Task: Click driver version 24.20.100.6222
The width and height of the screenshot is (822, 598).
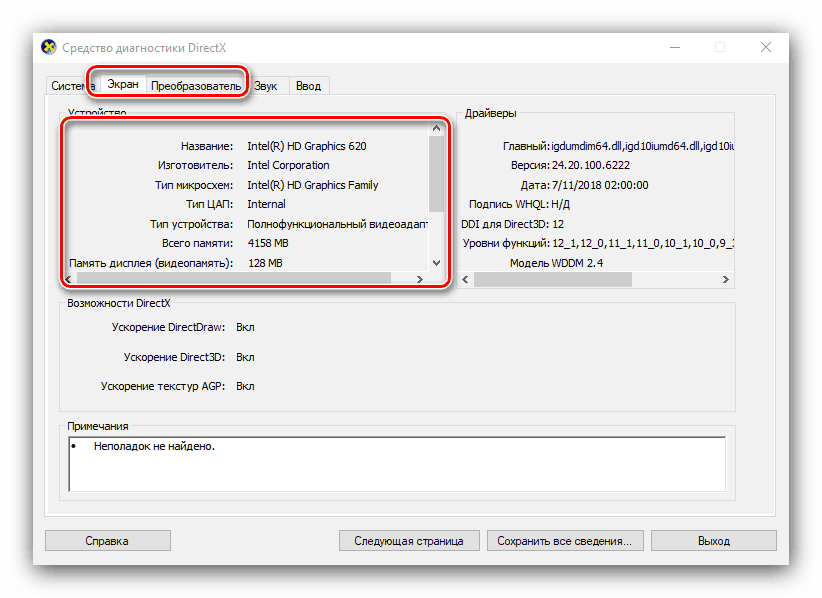Action: click(591, 166)
